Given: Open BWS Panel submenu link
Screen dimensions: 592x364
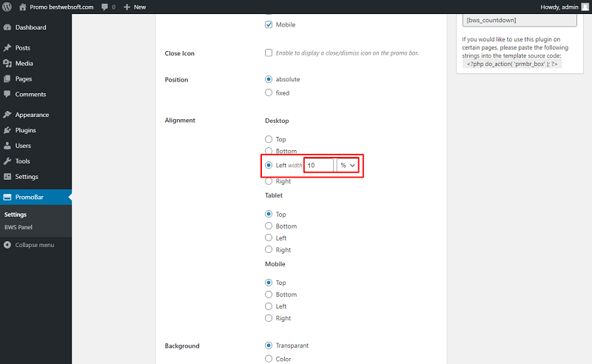Looking at the screenshot, I should click(x=18, y=227).
